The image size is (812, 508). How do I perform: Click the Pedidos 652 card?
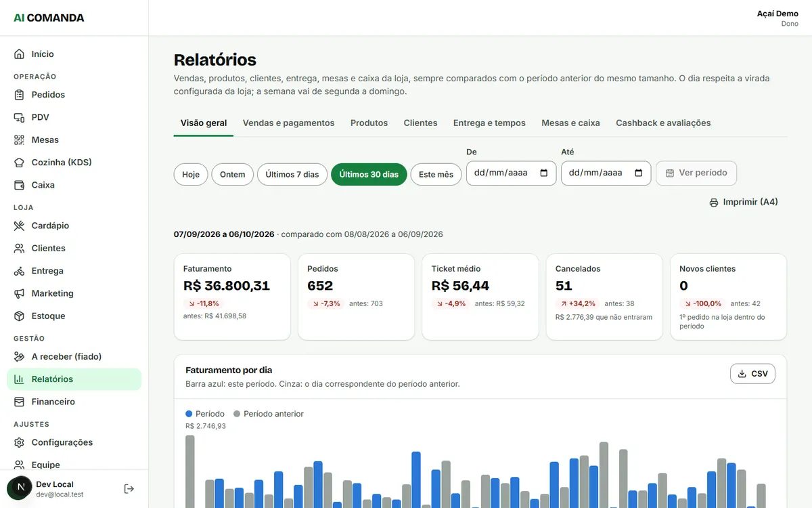click(356, 297)
